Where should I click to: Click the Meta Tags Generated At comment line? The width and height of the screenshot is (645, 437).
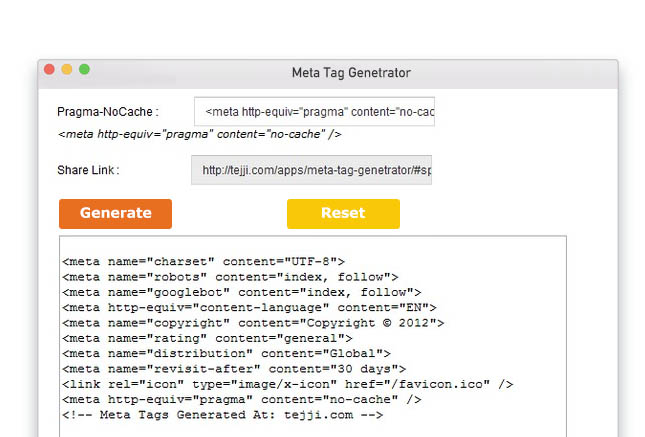point(223,415)
